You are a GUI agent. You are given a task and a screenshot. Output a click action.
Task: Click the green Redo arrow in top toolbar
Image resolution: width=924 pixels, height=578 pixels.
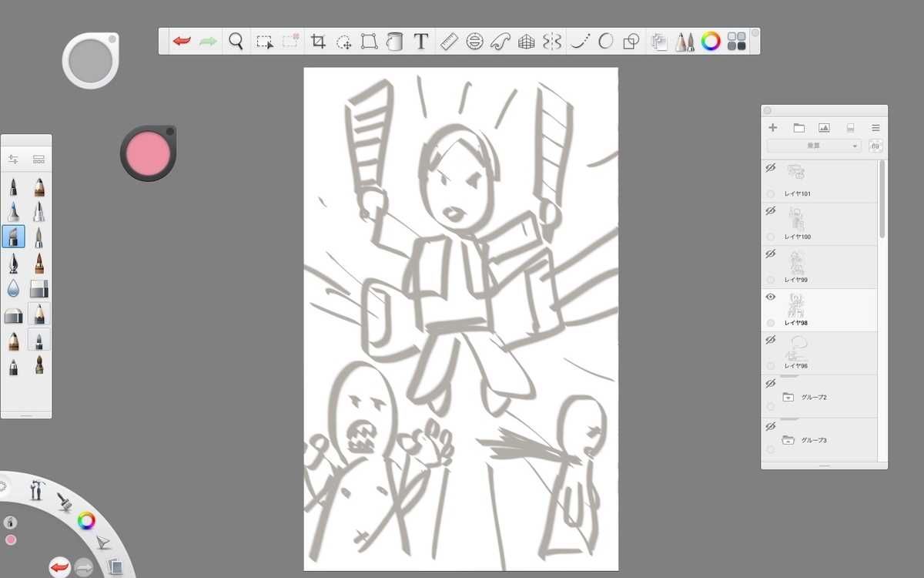pyautogui.click(x=208, y=41)
